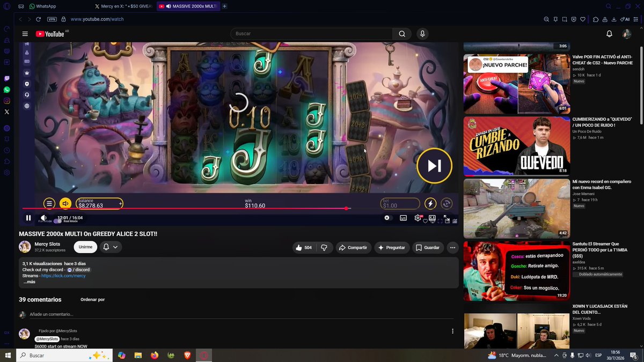Open the Mercy Slots channel avatar
This screenshot has height=362, width=644.
[25, 247]
